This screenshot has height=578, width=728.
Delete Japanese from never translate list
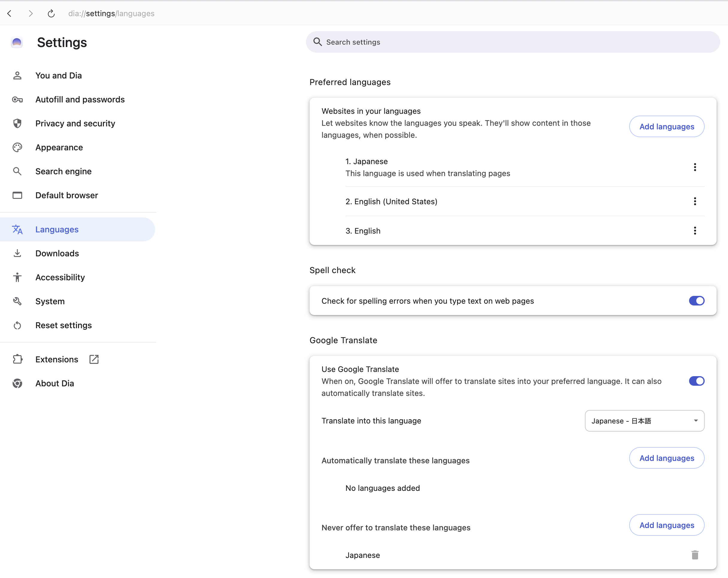pos(695,555)
